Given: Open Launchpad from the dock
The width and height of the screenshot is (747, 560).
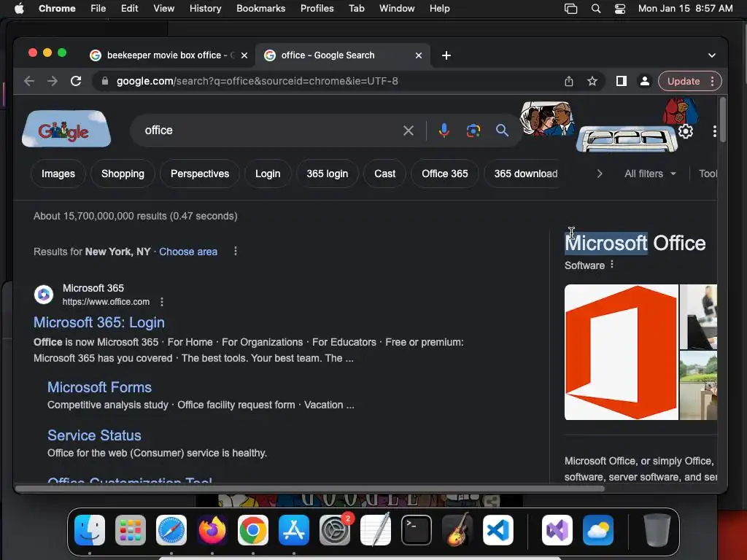Looking at the screenshot, I should [x=131, y=530].
